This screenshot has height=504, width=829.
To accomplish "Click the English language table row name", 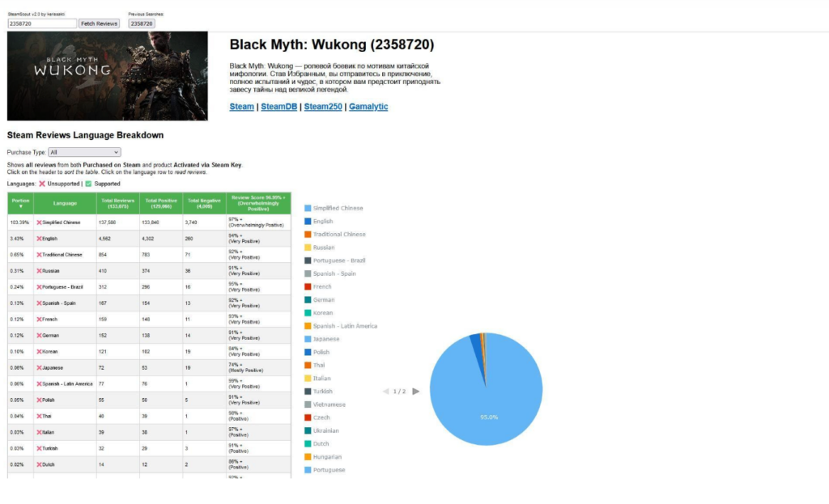I will [49, 239].
